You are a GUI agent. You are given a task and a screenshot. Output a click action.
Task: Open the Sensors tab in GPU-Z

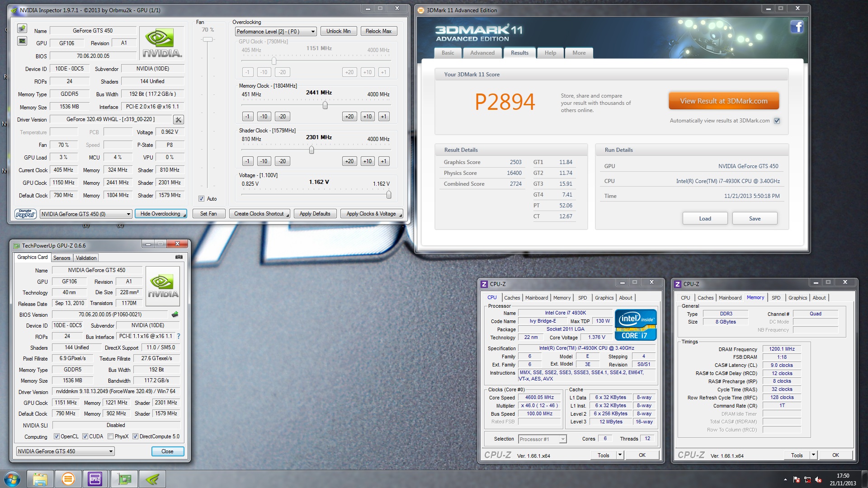click(62, 258)
